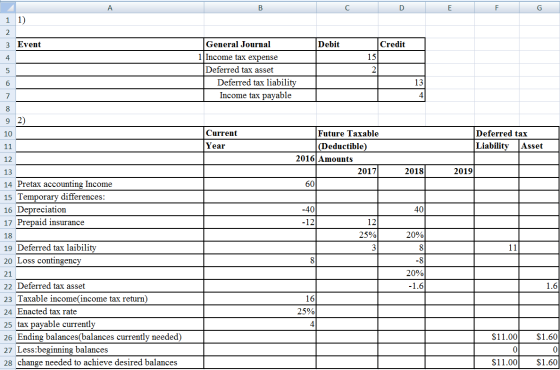Click deferred tax liability total 11
The height and width of the screenshot is (370, 560).
497,248
